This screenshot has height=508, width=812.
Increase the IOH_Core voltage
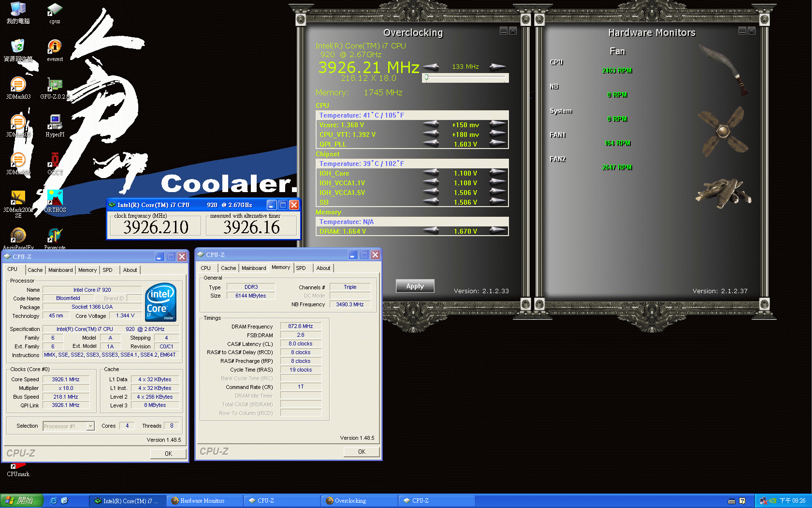497,173
